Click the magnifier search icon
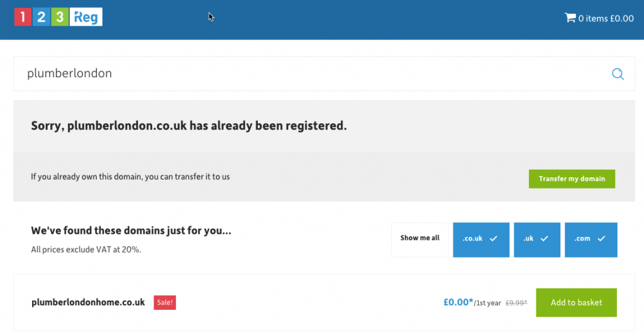The image size is (644, 333). 618,74
